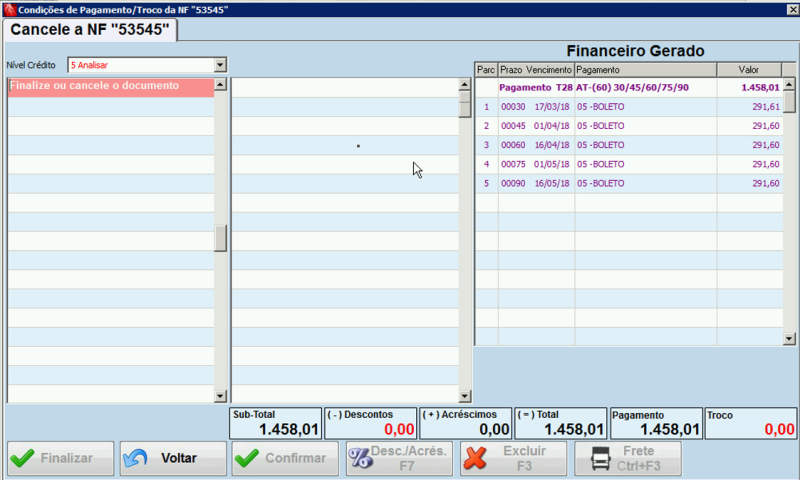800x480 pixels.
Task: Click the truck icon on Frete Ctrl+F3
Action: [601, 458]
